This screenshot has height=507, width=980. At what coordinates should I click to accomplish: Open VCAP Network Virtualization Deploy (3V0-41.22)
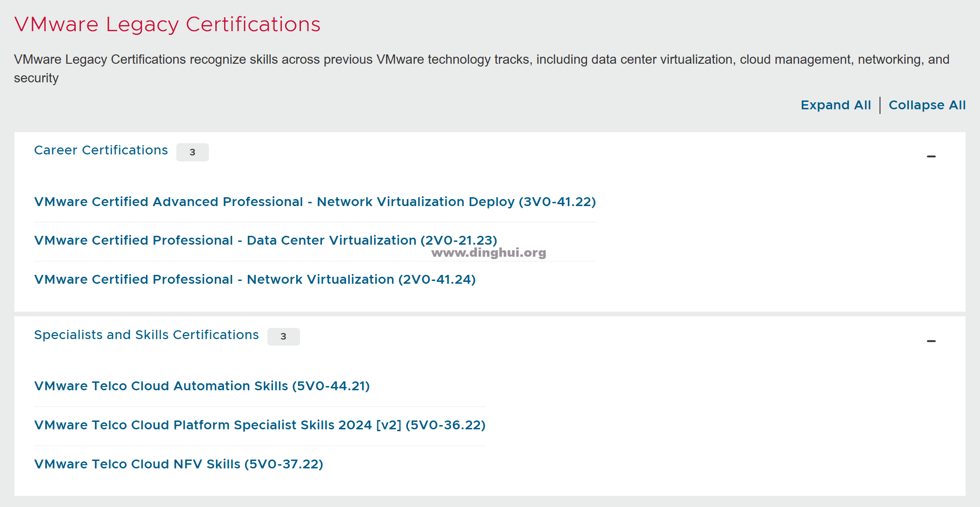pos(315,202)
